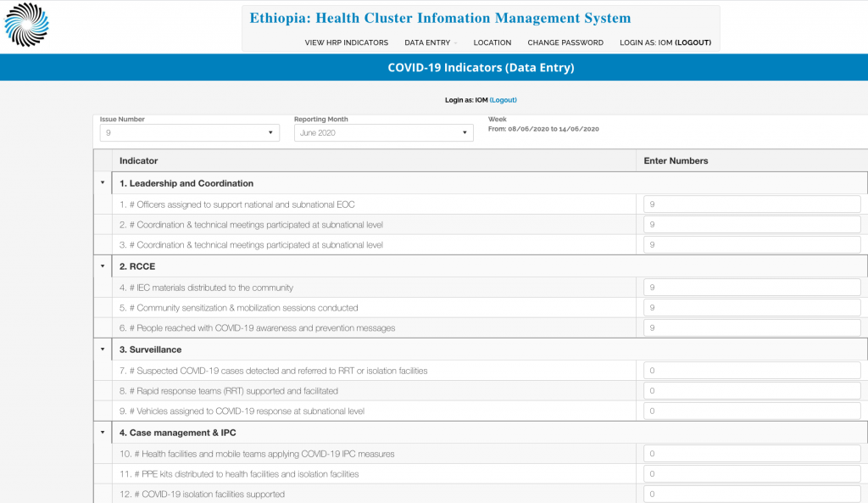
Task: Click the week date range text
Action: coord(543,129)
